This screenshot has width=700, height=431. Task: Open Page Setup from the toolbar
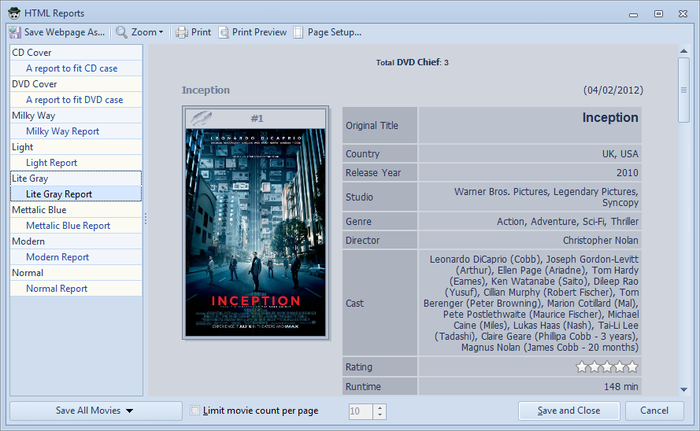pyautogui.click(x=326, y=32)
